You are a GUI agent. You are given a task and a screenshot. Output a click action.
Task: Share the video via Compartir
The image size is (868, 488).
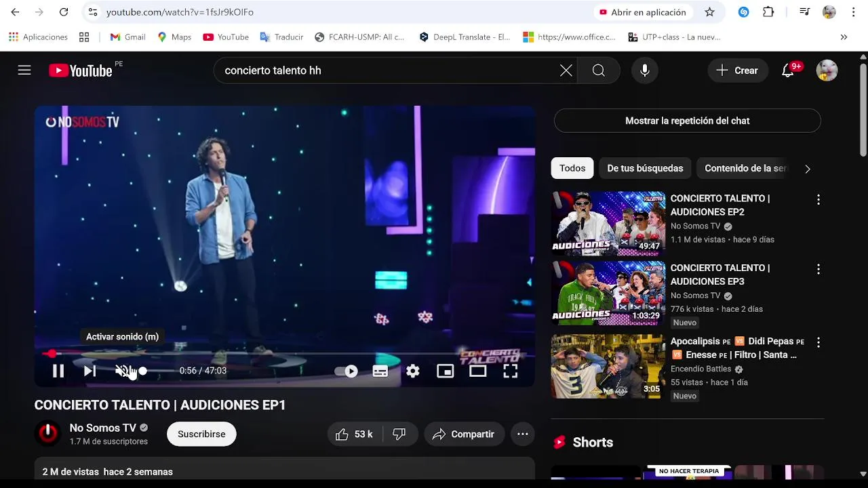click(x=465, y=434)
